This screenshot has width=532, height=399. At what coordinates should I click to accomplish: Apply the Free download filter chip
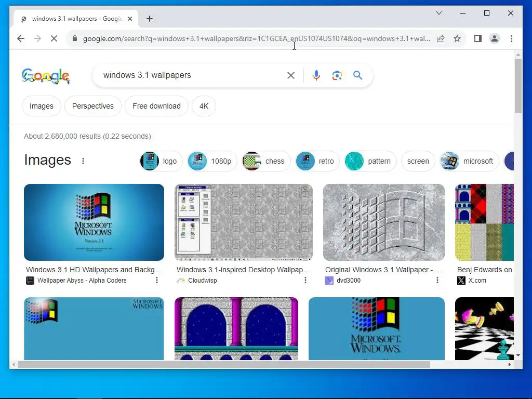coord(156,106)
